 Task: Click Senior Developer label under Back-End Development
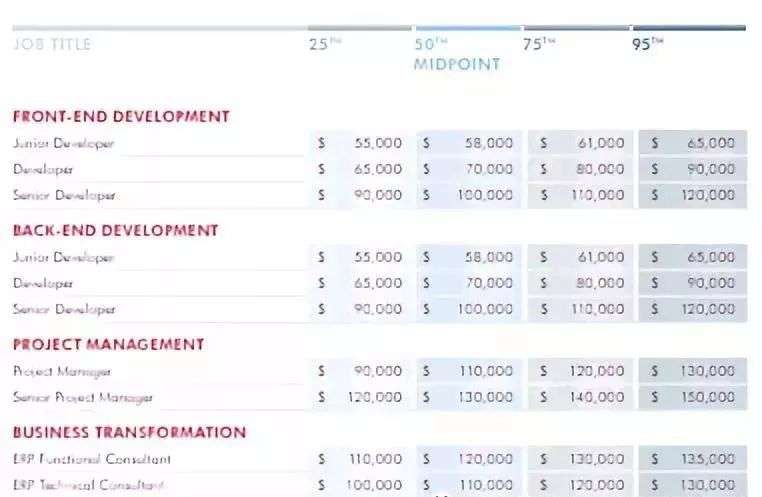point(64,309)
